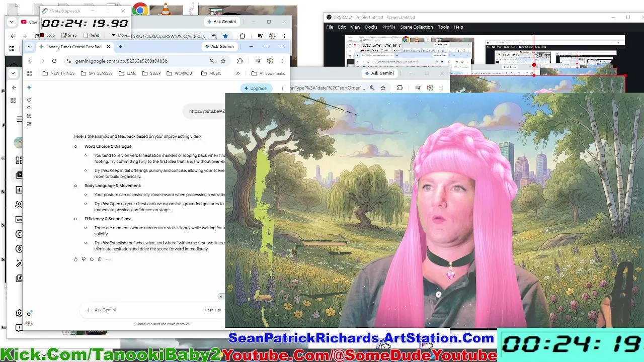Copy the Gemini response
This screenshot has height=362, width=644.
coord(100,259)
